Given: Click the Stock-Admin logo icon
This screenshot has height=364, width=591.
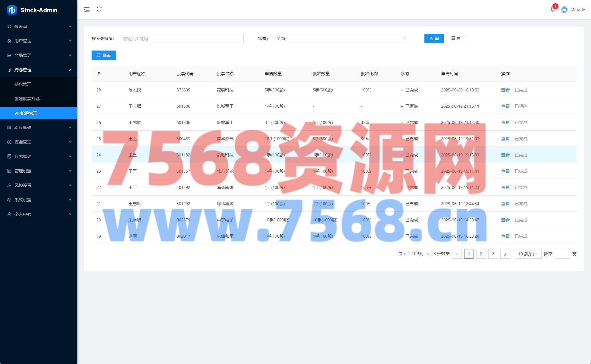Looking at the screenshot, I should coord(12,10).
